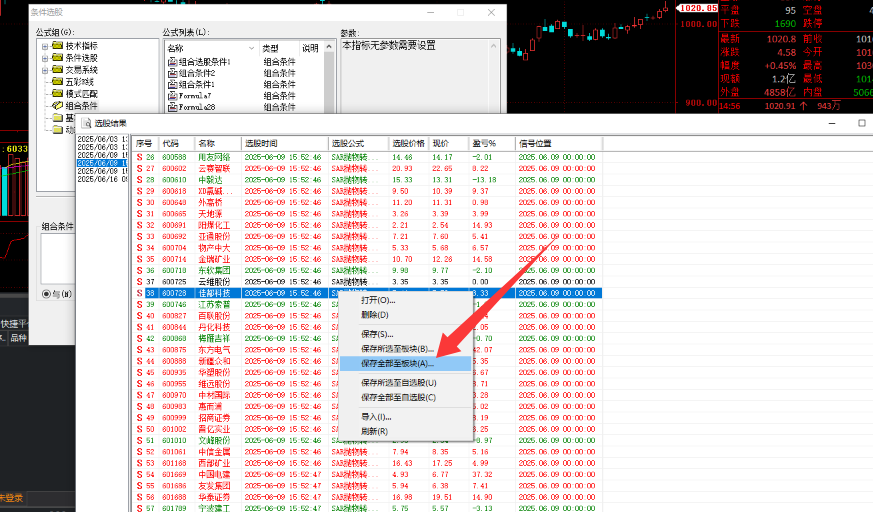Select the 与(M) radio button

point(46,294)
